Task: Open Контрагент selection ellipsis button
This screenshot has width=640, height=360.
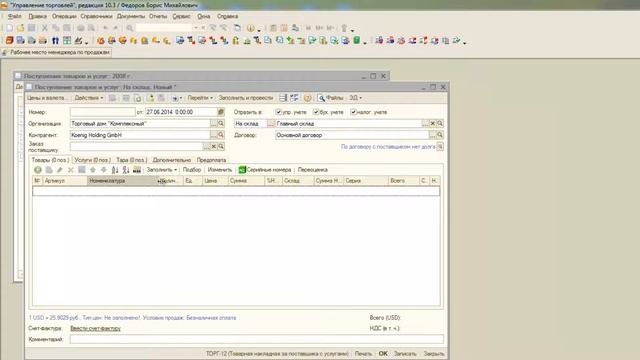Action: [213, 135]
